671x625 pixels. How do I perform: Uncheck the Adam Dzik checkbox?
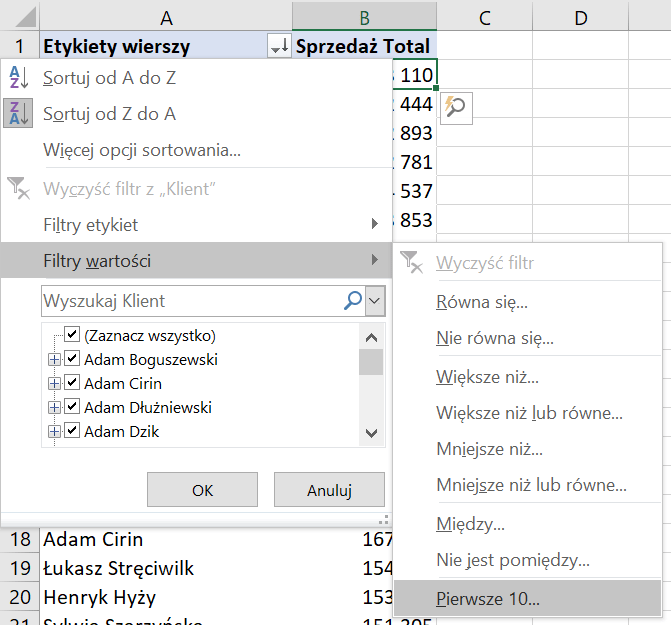coord(72,432)
